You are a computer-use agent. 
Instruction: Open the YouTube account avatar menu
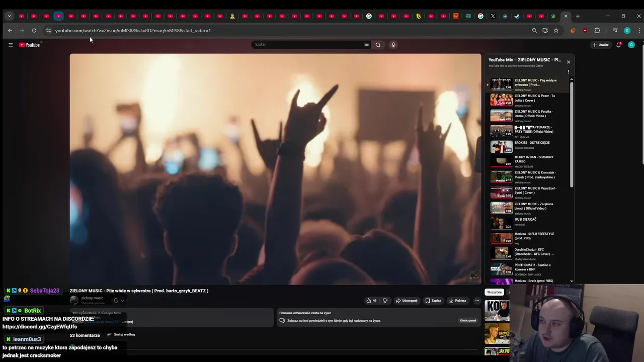click(x=631, y=45)
